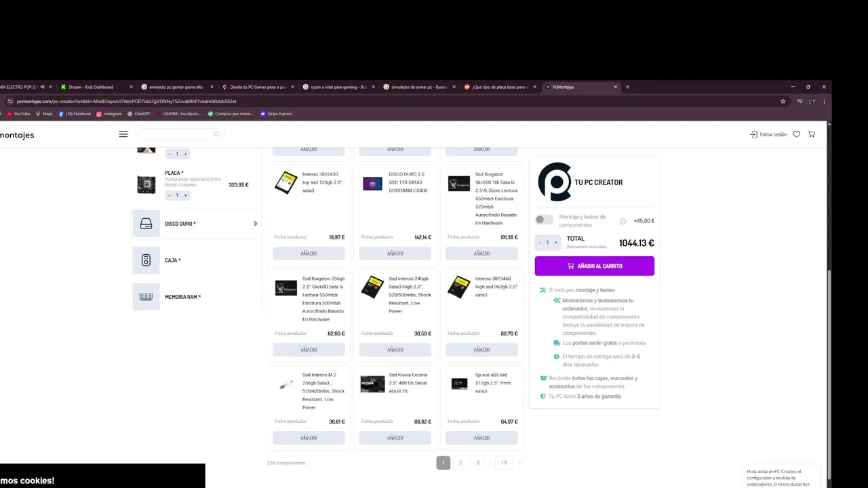This screenshot has width=868, height=488.
Task: Click Intenso 128gb SSD product image
Action: coord(286,182)
